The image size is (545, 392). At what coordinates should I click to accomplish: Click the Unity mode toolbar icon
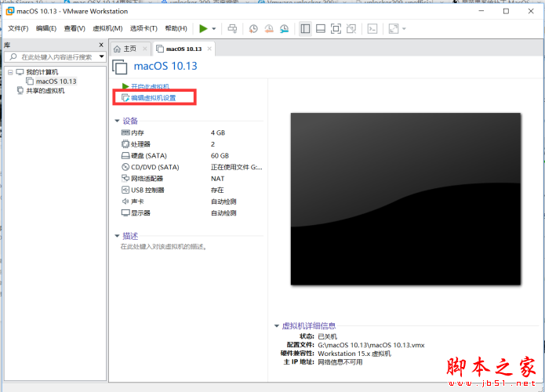coord(351,28)
